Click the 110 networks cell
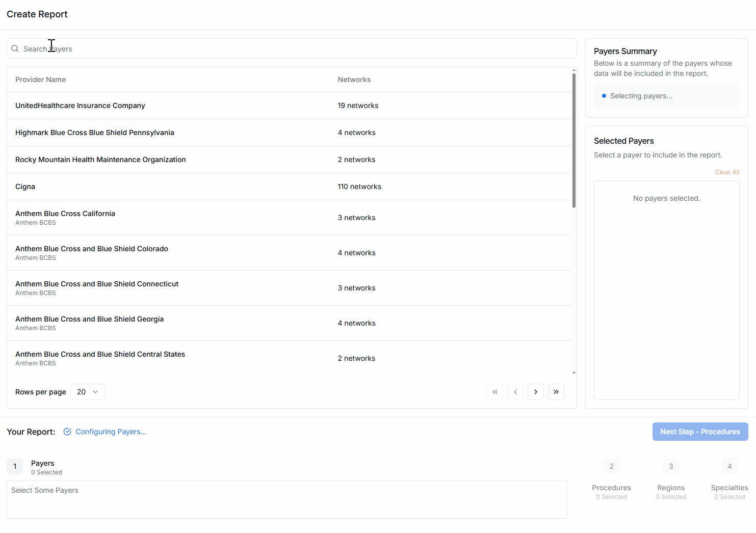The image size is (756, 533). coord(359,186)
